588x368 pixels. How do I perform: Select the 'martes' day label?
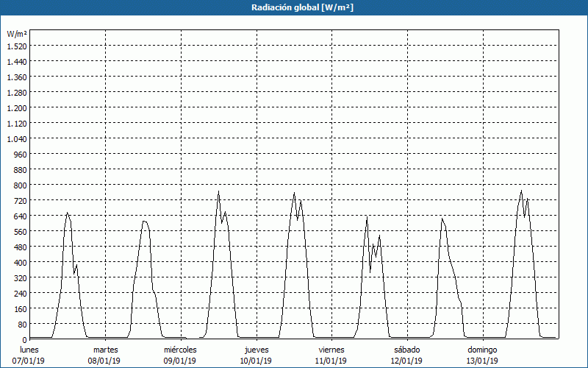pyautogui.click(x=106, y=350)
